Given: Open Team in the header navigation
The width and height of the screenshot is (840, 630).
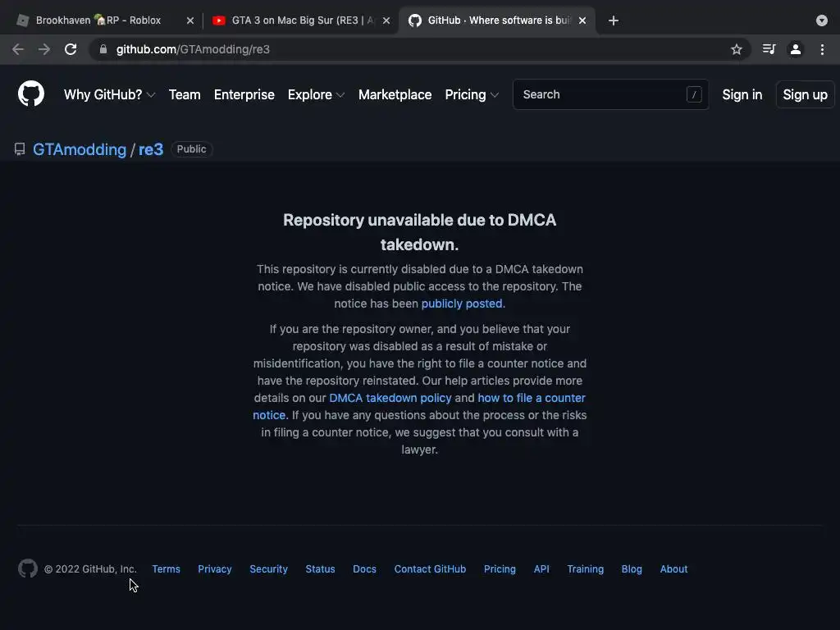Looking at the screenshot, I should click(x=185, y=94).
